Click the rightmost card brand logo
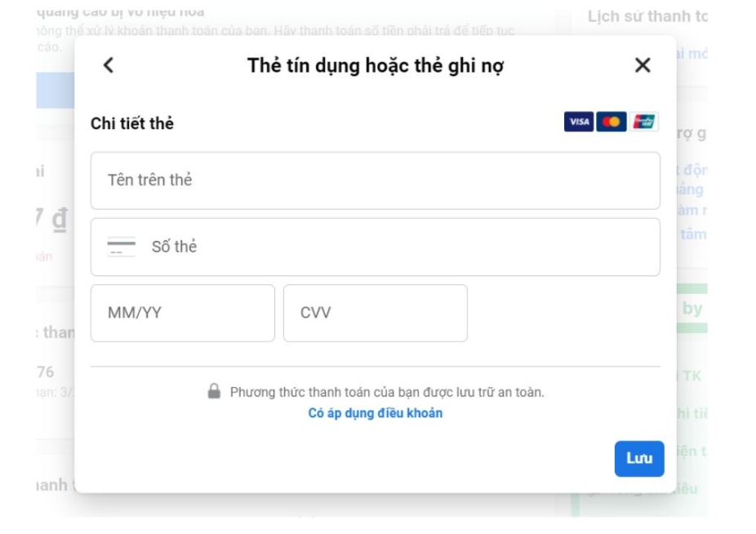The image size is (756, 534). click(646, 121)
